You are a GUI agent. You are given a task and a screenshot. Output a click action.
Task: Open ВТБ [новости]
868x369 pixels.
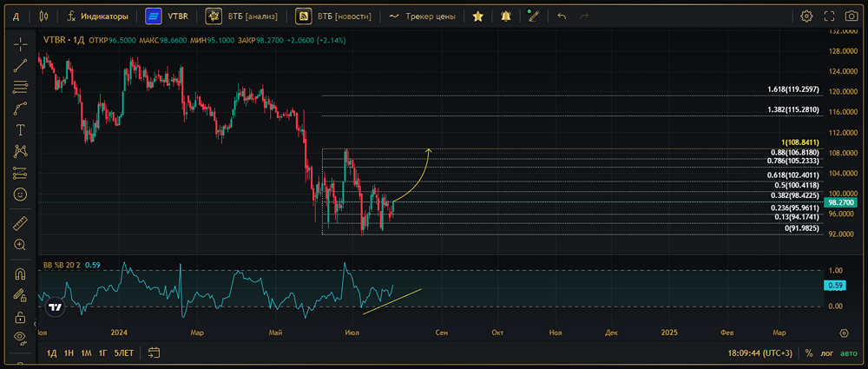(333, 16)
